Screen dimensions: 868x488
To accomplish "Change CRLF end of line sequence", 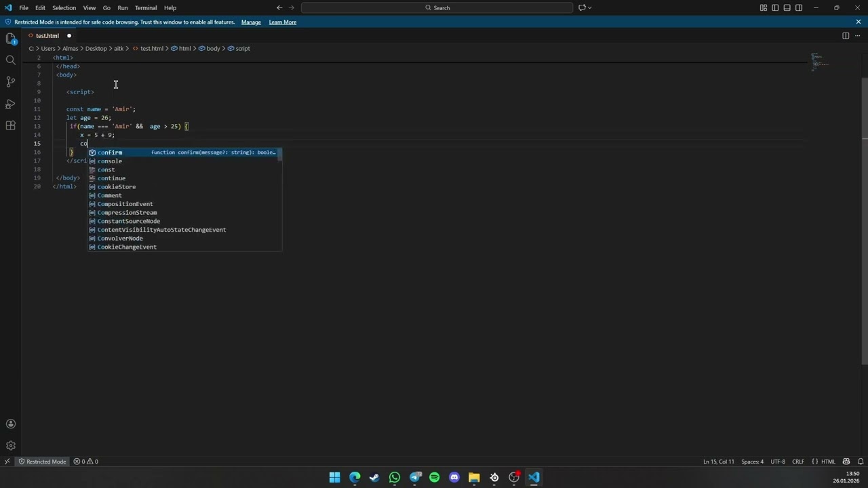I will pos(797,462).
